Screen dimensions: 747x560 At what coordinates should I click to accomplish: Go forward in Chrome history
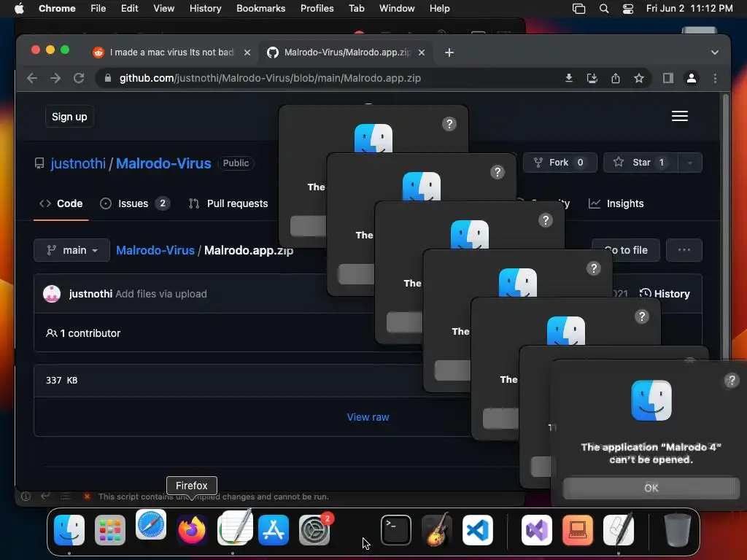click(x=55, y=78)
